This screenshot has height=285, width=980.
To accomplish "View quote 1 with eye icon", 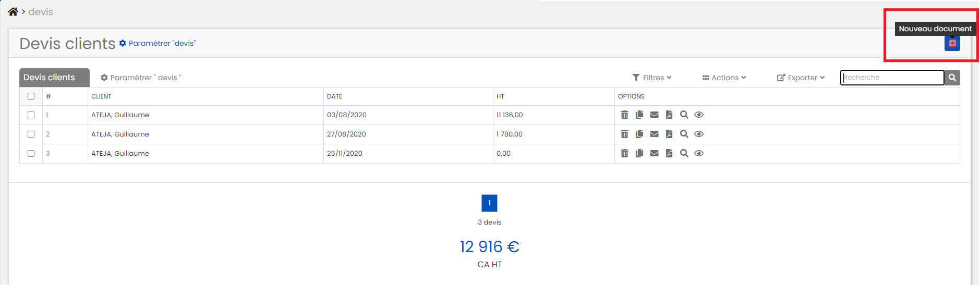I will click(699, 115).
